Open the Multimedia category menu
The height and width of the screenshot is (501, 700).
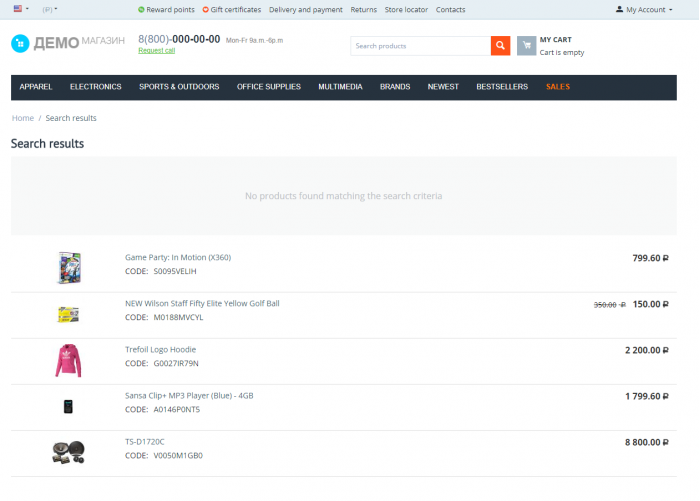click(x=340, y=87)
